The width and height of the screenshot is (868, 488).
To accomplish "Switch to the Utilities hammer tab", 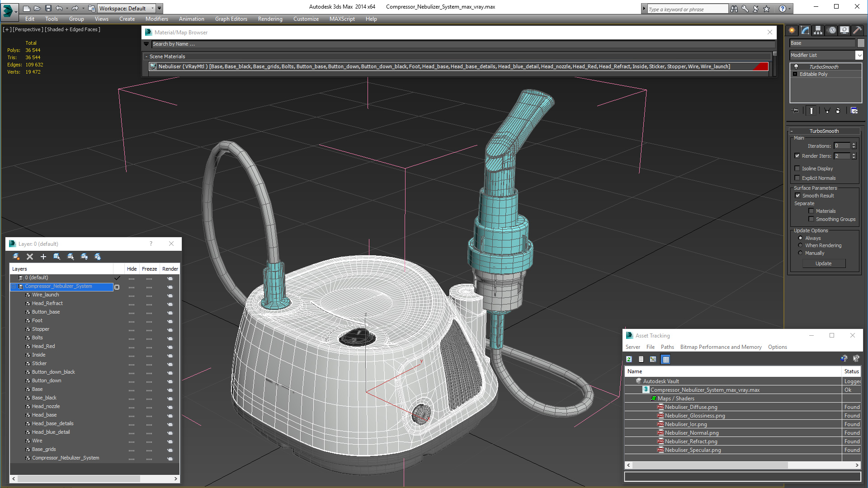I will click(x=857, y=30).
